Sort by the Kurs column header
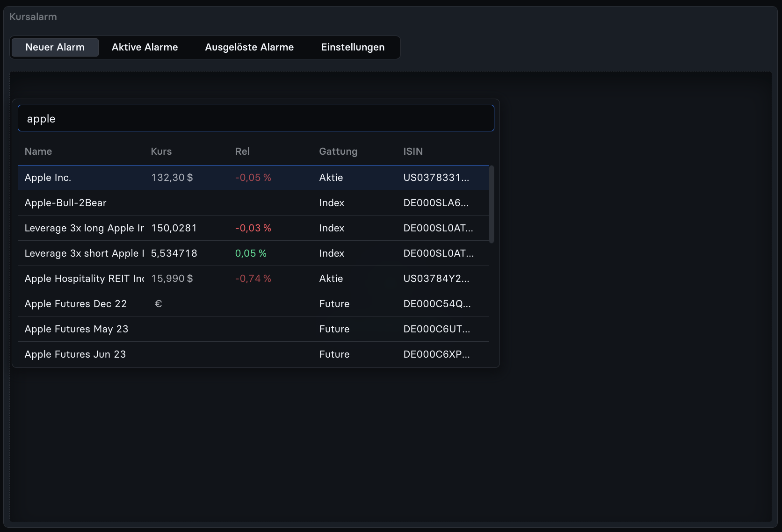The width and height of the screenshot is (782, 532). [161, 151]
